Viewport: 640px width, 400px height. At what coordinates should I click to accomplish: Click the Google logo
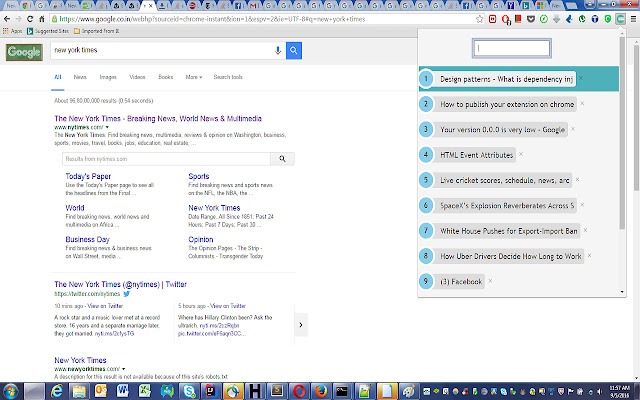(x=23, y=53)
